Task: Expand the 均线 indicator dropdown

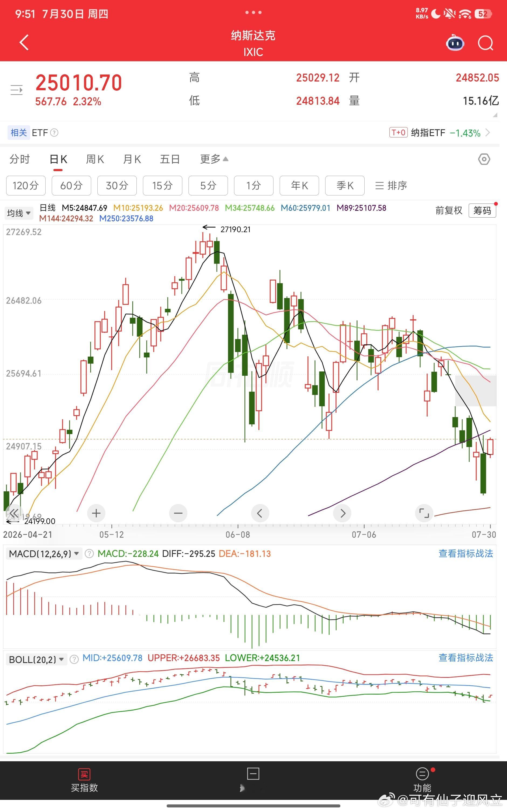Action: [19, 213]
